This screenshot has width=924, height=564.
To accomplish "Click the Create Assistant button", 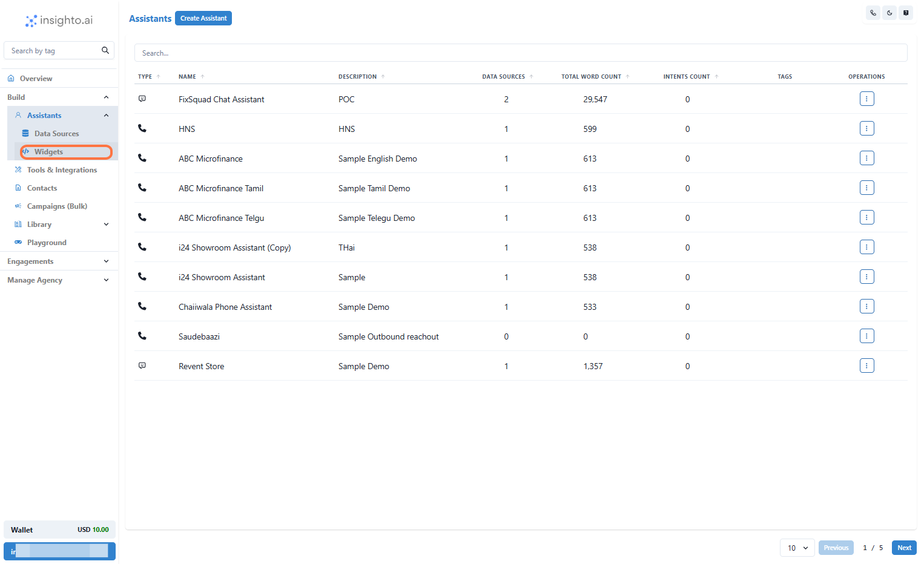I will click(203, 18).
